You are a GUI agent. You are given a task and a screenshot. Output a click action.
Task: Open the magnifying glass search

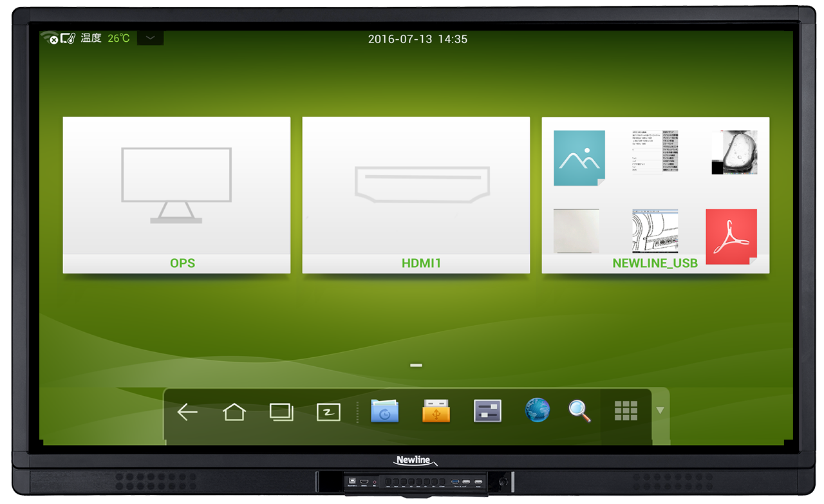pyautogui.click(x=579, y=411)
